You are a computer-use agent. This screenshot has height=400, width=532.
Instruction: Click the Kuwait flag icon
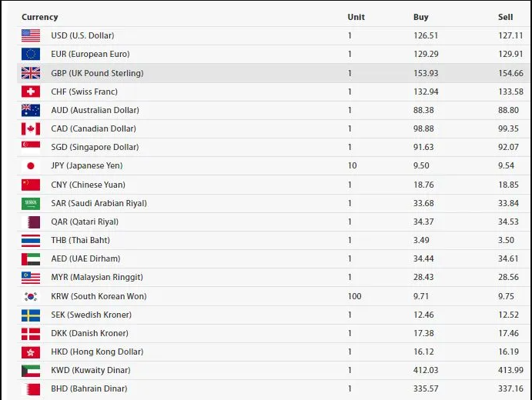click(31, 371)
